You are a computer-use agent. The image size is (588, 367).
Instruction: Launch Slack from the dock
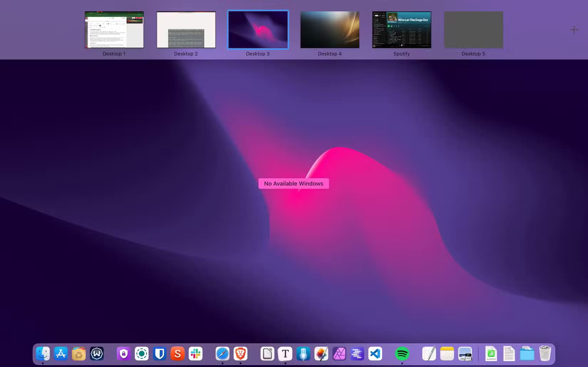point(196,354)
